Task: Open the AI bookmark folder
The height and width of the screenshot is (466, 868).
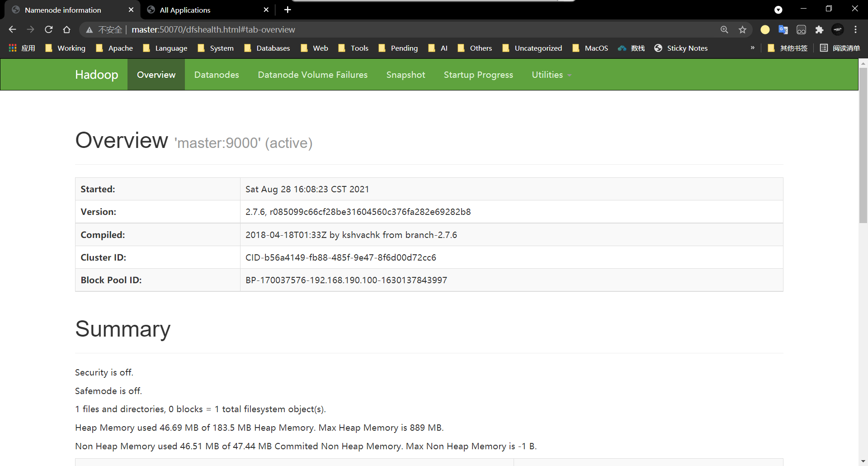Action: [x=438, y=48]
